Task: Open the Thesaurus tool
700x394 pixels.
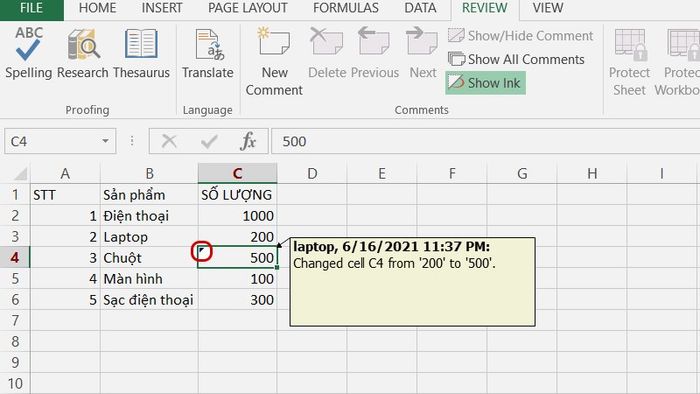Action: [141, 52]
